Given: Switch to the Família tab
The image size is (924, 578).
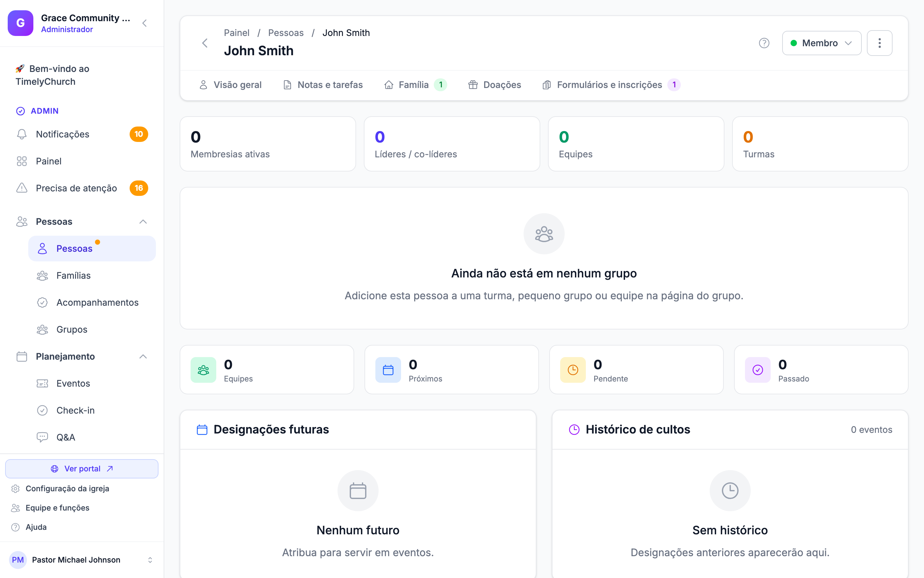Looking at the screenshot, I should pos(416,85).
